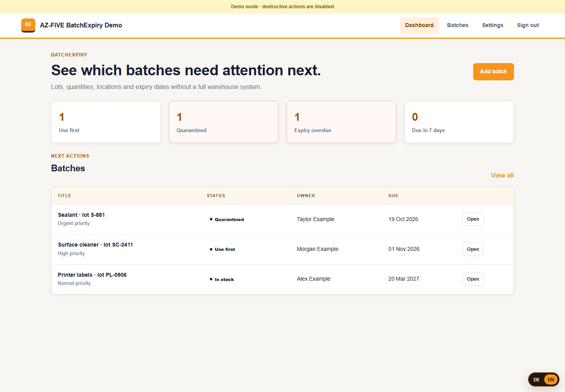Select the Expiry overdue summary card
Screen dimensions: 565x392
click(341, 122)
